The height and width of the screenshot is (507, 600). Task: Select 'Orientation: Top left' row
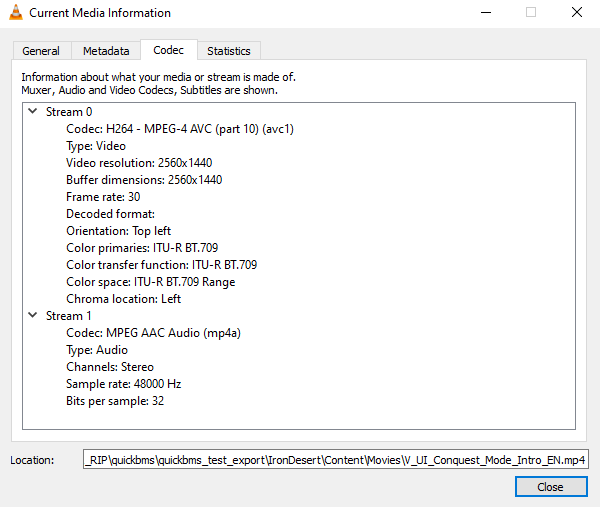tap(119, 231)
